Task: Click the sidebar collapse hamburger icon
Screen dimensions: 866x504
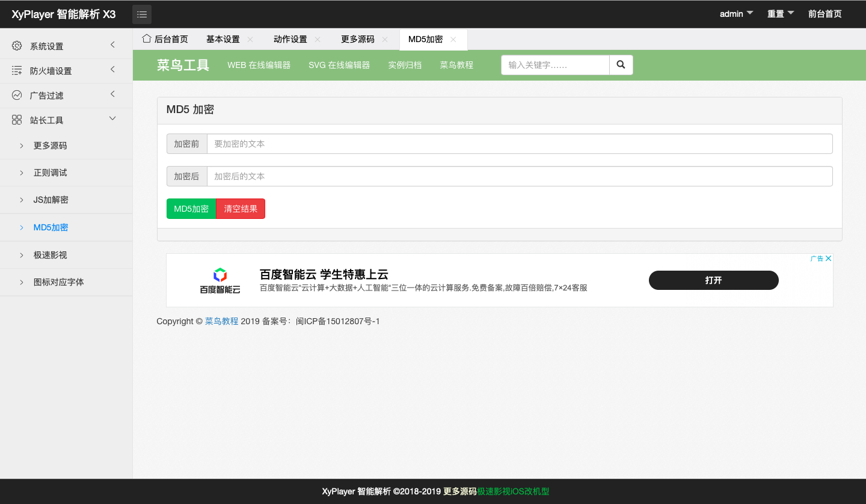Action: (x=142, y=14)
